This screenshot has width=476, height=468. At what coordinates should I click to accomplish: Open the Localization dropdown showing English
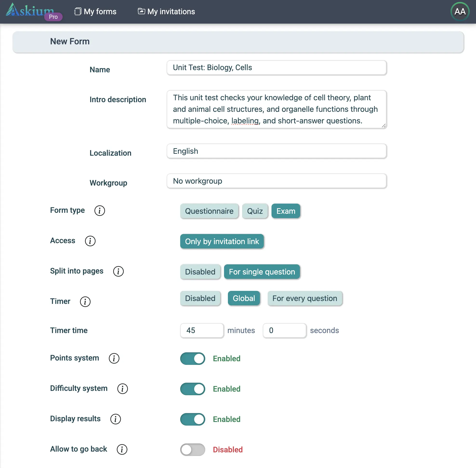pyautogui.click(x=277, y=151)
